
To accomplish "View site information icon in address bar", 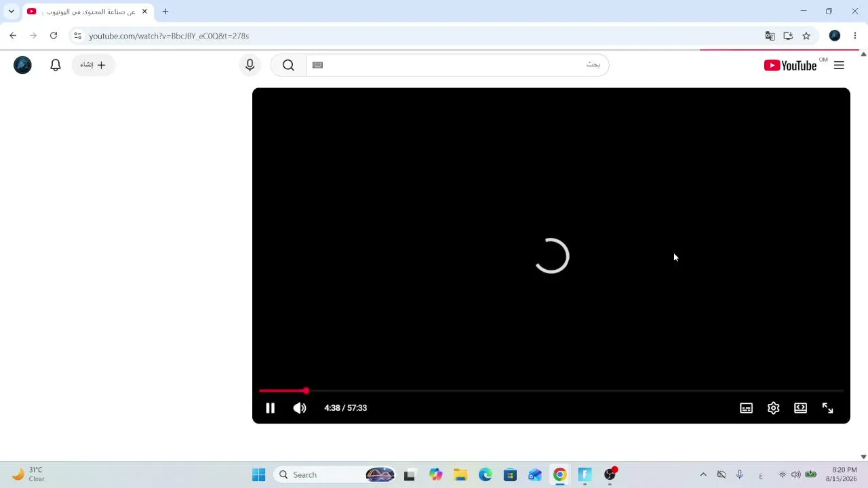I will click(x=77, y=36).
